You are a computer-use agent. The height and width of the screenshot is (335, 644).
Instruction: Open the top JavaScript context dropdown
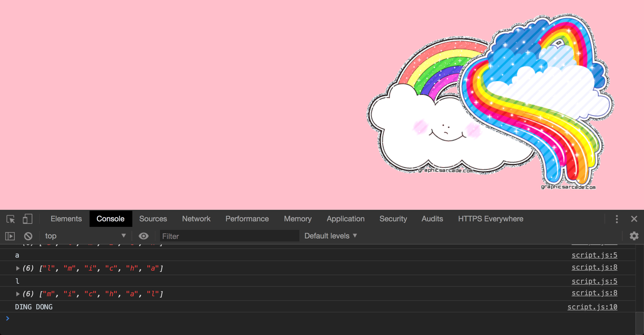(x=85, y=236)
